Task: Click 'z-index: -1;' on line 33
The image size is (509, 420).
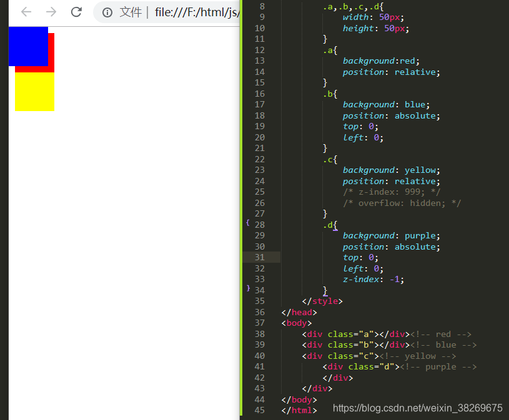Action: pyautogui.click(x=373, y=279)
